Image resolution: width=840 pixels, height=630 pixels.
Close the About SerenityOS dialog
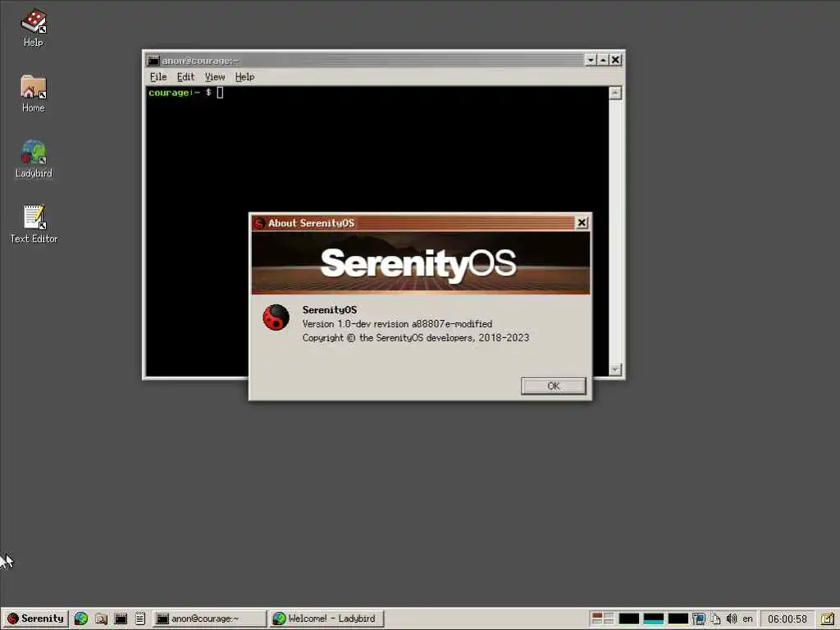click(582, 223)
